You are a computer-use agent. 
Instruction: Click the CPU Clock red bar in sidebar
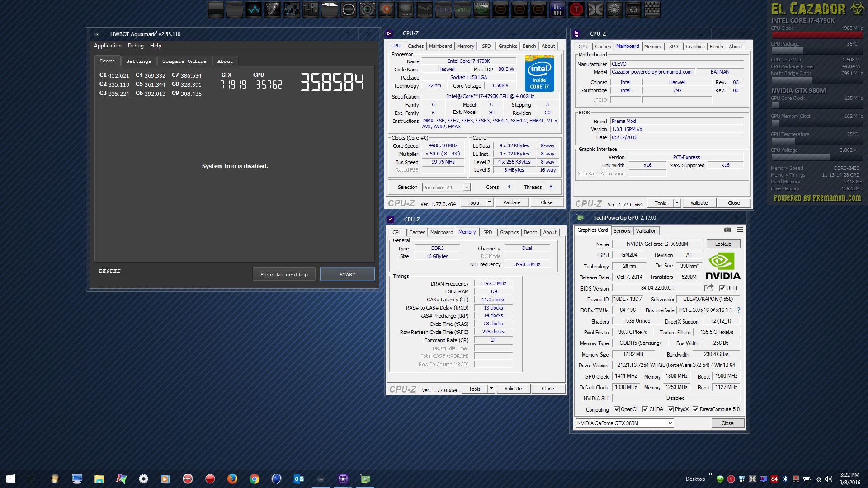coord(816,35)
